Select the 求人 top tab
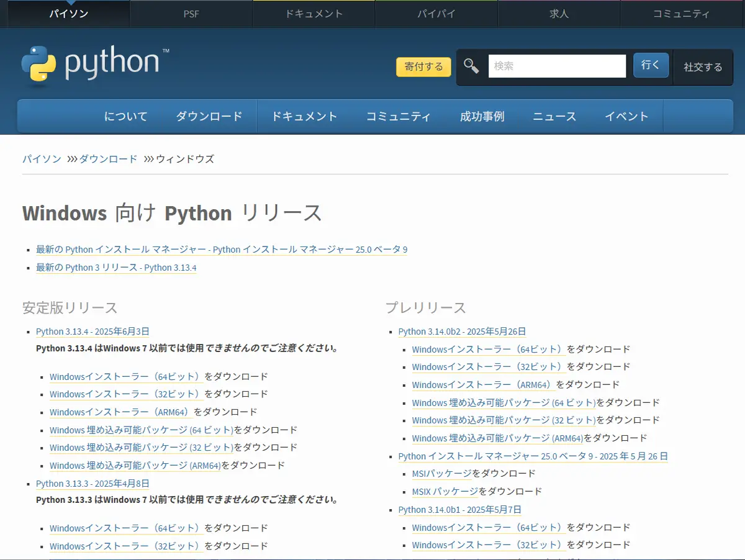745x560 pixels. click(x=559, y=14)
